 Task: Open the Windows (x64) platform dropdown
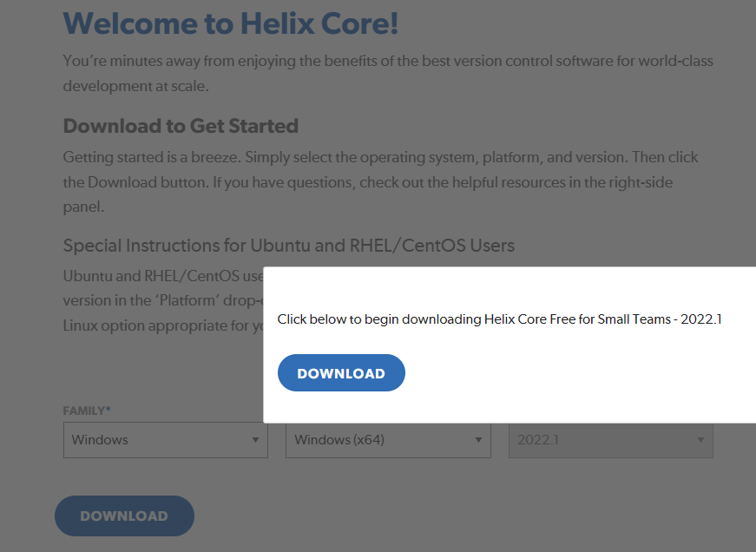[x=387, y=440]
